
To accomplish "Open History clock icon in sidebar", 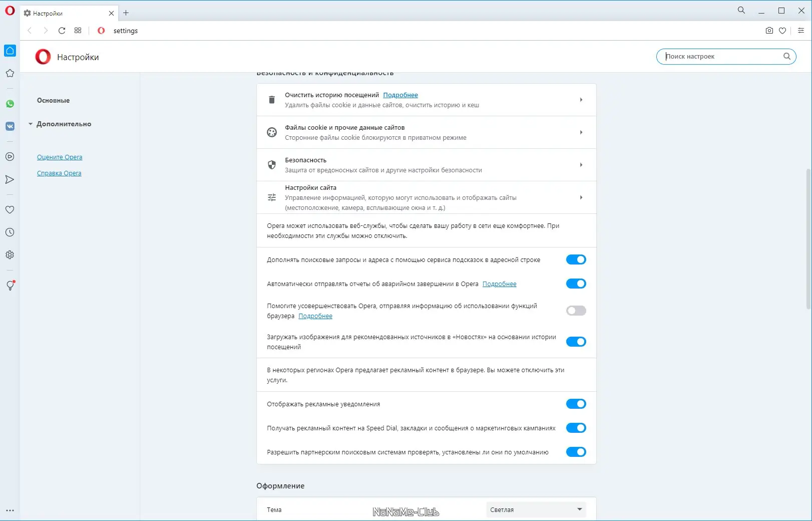I will click(10, 232).
